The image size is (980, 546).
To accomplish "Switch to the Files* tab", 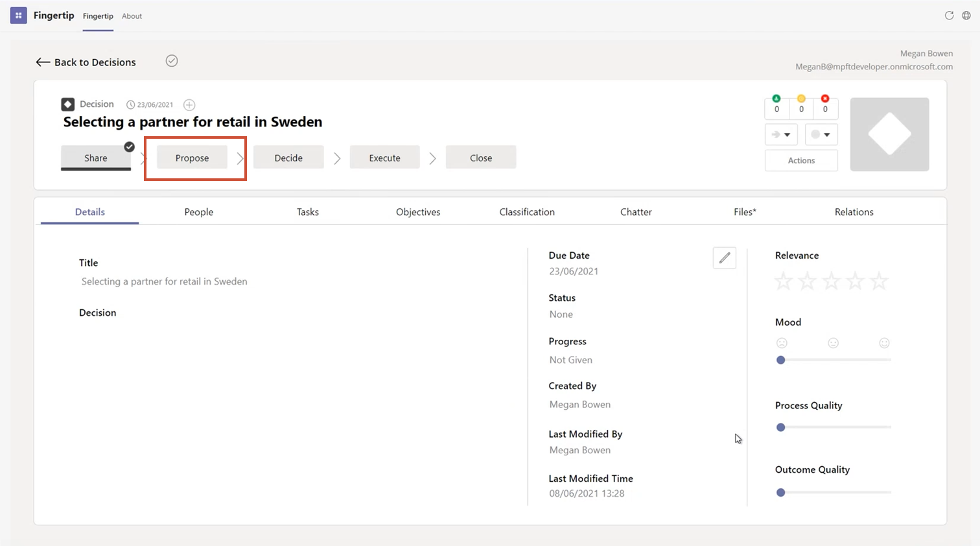I will pos(745,212).
